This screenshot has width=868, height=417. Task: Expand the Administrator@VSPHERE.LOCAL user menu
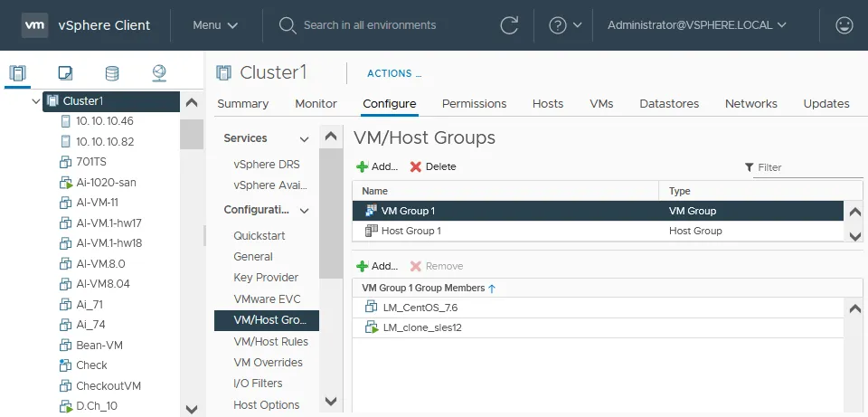[x=696, y=25]
